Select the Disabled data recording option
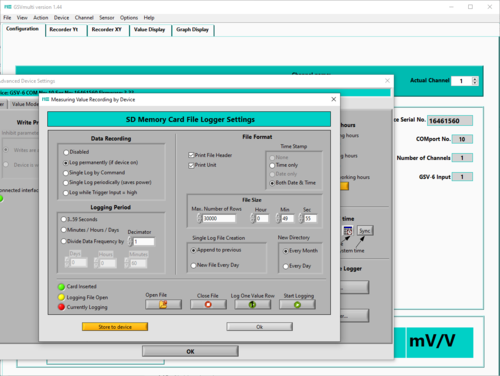This screenshot has height=376, width=500. coord(66,152)
